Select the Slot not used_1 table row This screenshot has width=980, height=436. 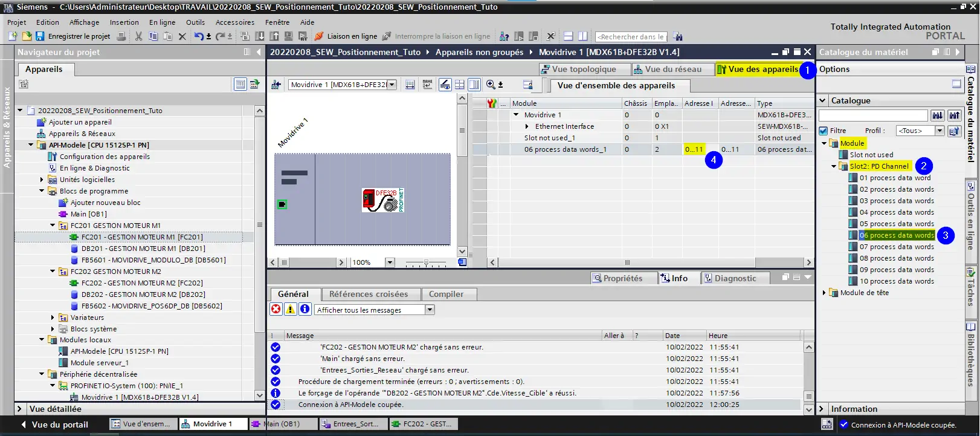[642, 138]
